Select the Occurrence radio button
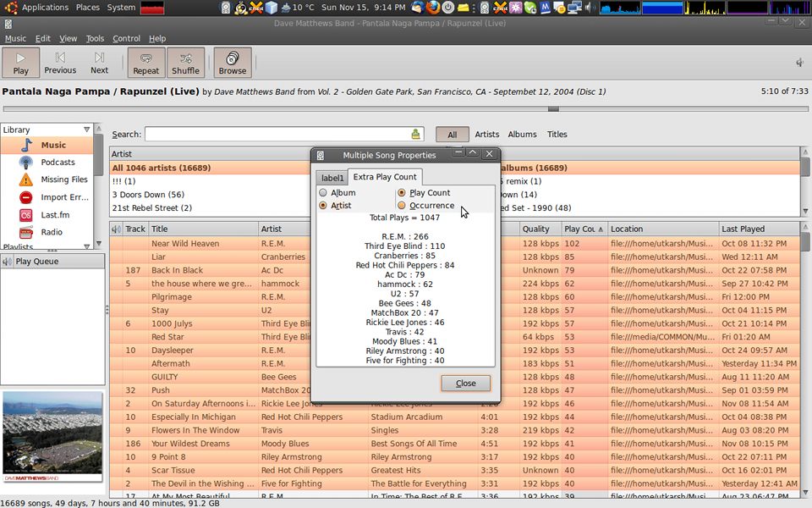Screen dimensions: 812x508 (x=425, y=206)
